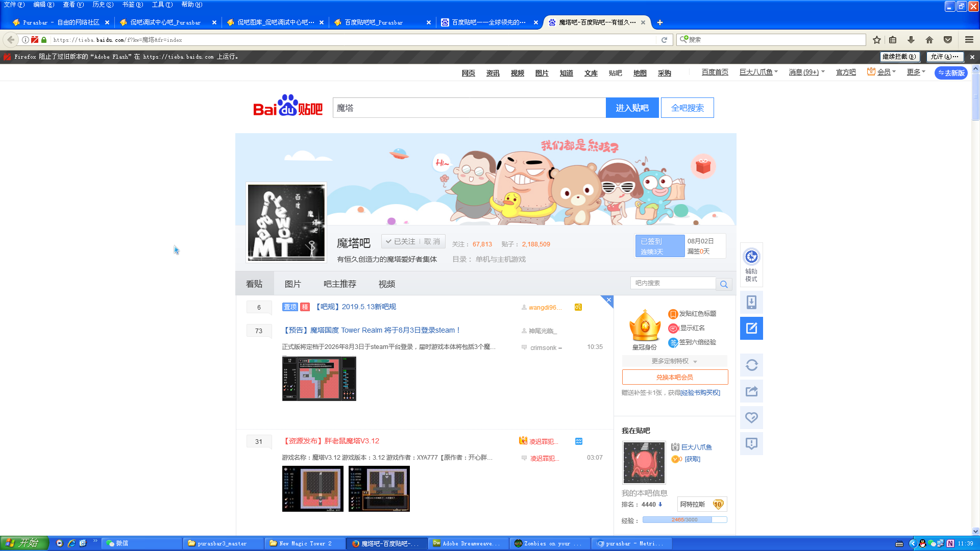
Task: Expand the 巨大八爪鱼 user menu
Action: [x=758, y=72]
